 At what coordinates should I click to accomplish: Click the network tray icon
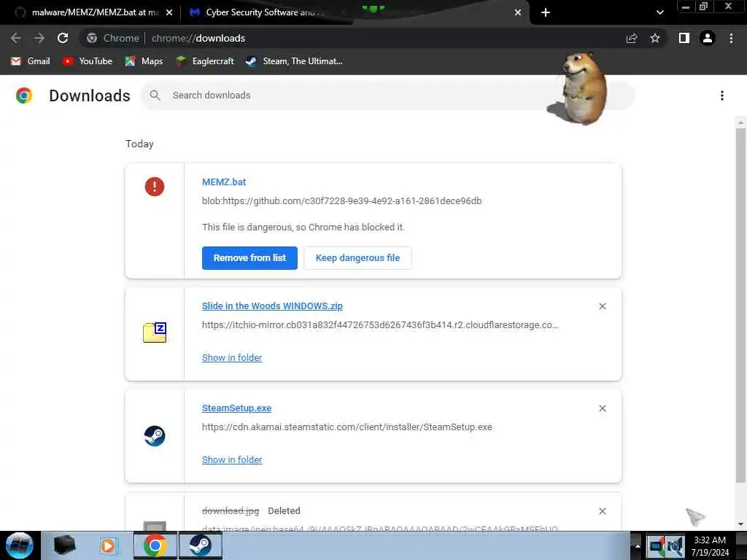coord(657,546)
